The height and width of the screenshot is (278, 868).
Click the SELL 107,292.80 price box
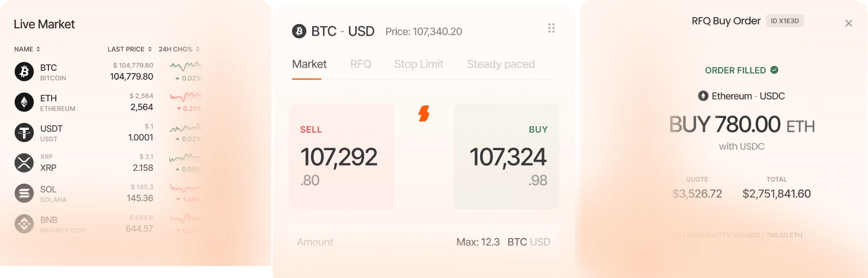coord(341,156)
